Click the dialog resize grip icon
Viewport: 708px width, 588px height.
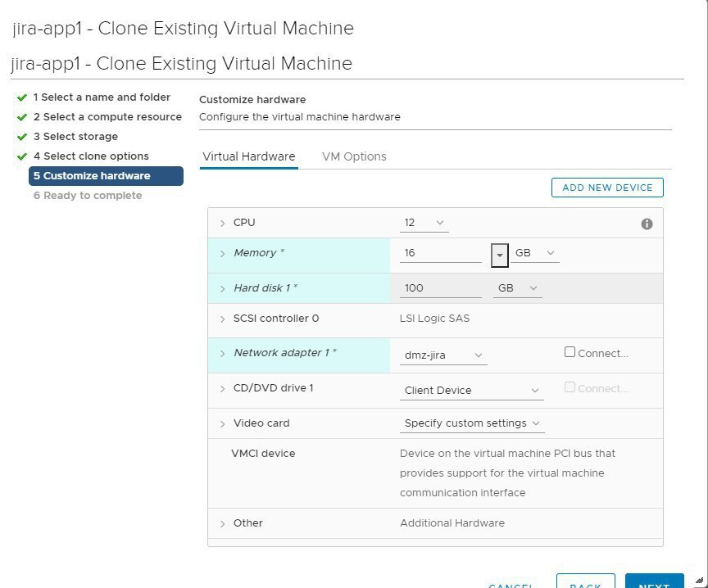pos(699,581)
